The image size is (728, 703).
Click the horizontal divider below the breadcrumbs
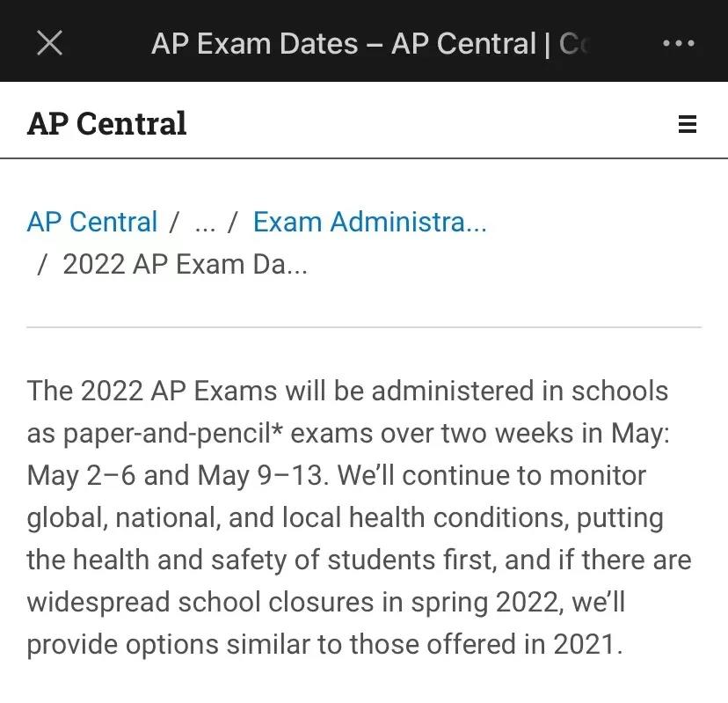(364, 327)
